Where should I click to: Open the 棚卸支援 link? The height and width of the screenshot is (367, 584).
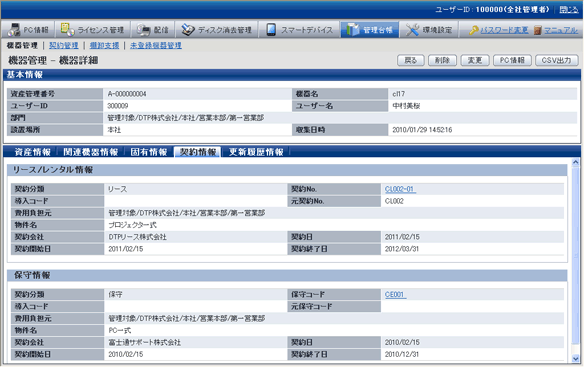[104, 45]
